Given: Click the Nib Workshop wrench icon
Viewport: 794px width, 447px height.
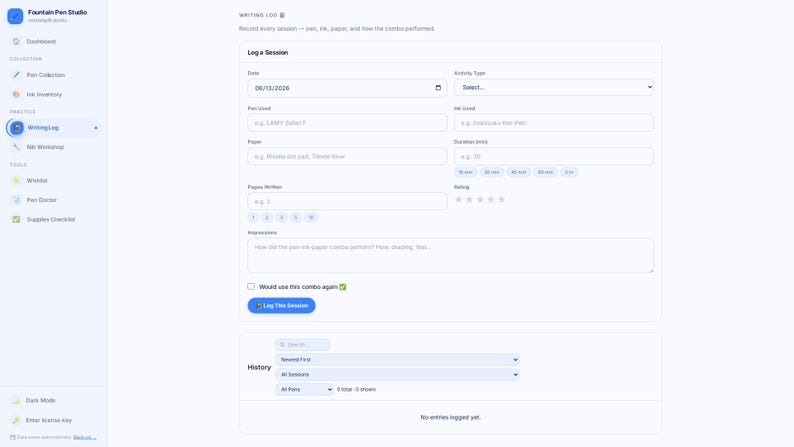Looking at the screenshot, I should pyautogui.click(x=16, y=147).
